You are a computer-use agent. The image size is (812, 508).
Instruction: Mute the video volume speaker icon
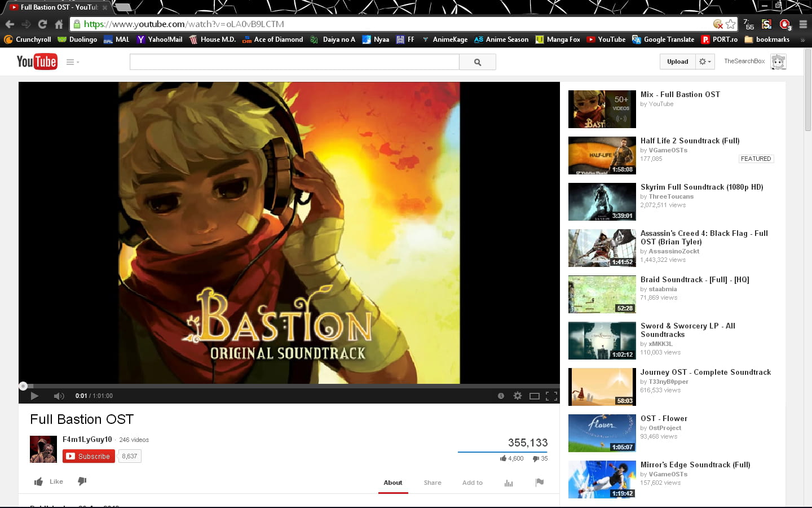pyautogui.click(x=59, y=396)
